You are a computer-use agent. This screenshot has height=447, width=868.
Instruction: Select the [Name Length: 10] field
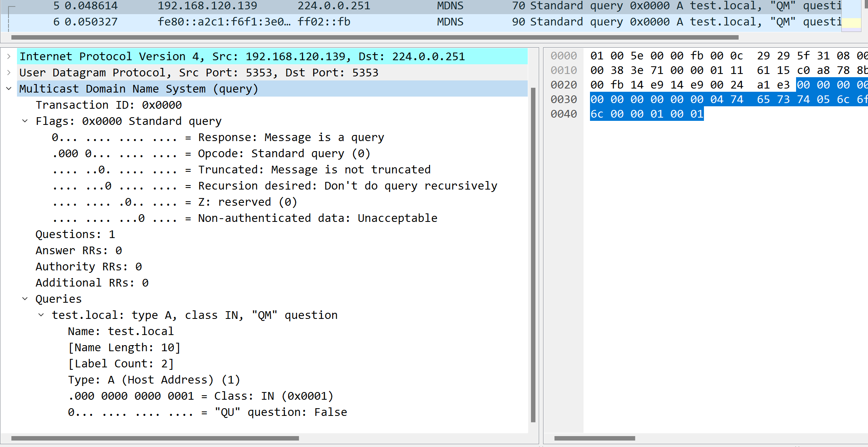tap(124, 348)
